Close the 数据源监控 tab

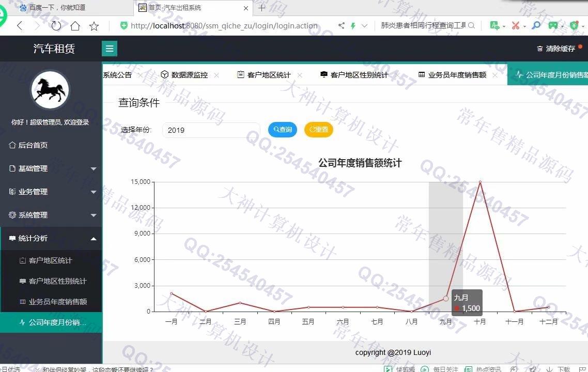[x=216, y=75]
